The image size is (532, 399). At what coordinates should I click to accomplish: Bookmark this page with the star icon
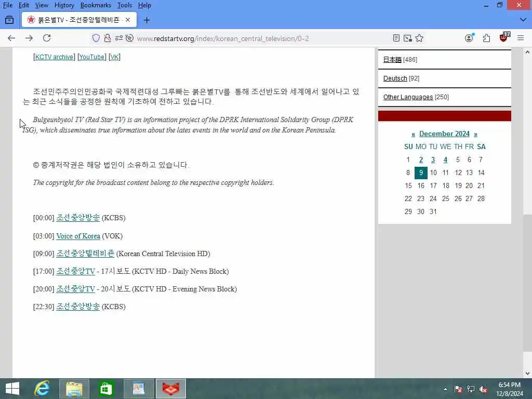pyautogui.click(x=419, y=38)
